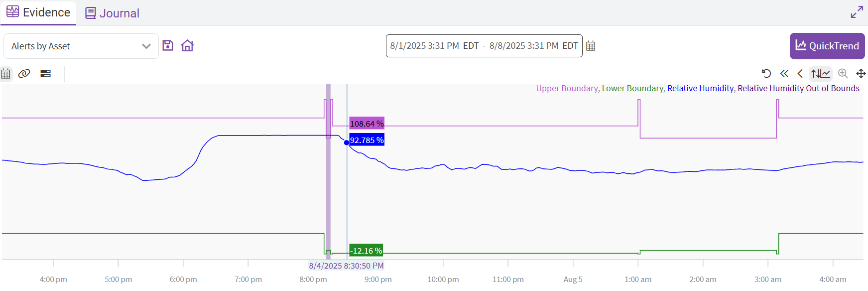The height and width of the screenshot is (291, 868).
Task: Click the move/pan crosshair icon
Action: click(x=861, y=74)
